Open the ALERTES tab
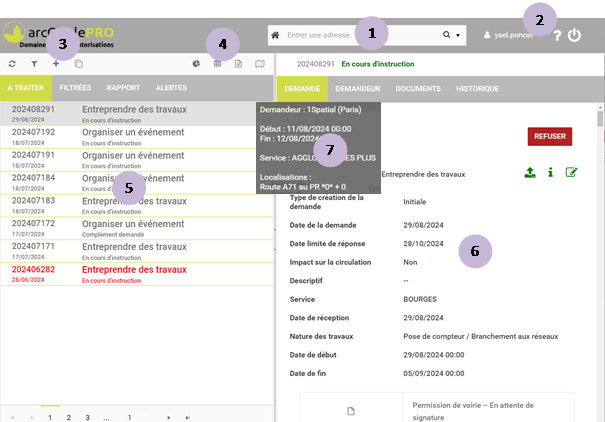605x422 pixels. tap(171, 88)
